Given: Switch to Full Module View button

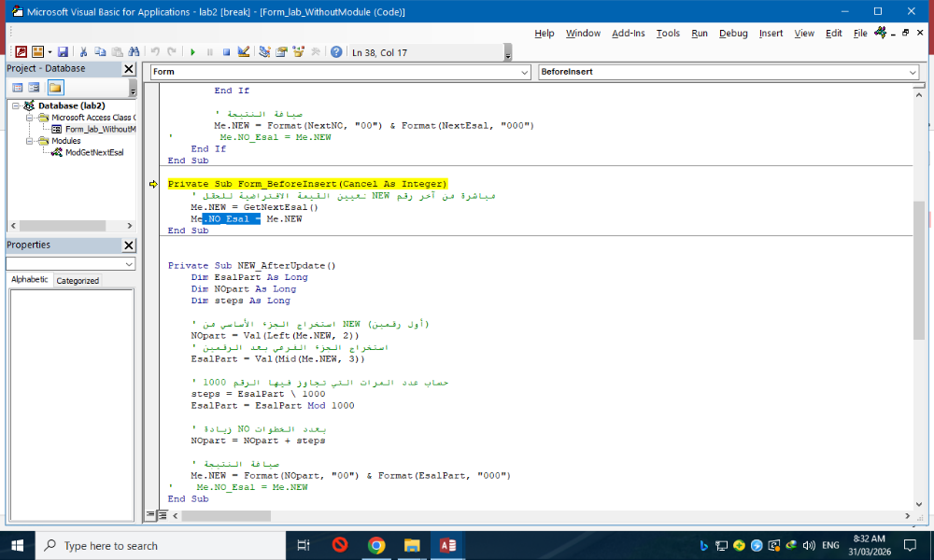Looking at the screenshot, I should click(162, 515).
